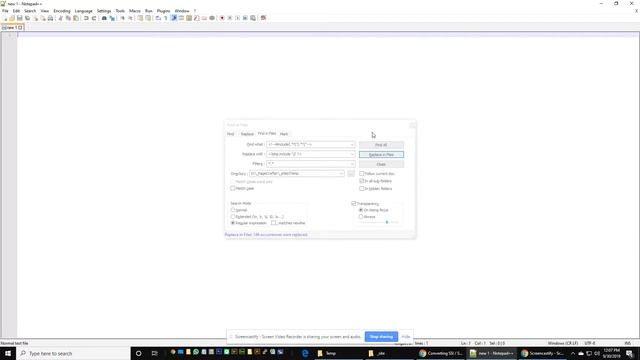Expand the Find what history dropdown
640x360 pixels.
click(352, 144)
